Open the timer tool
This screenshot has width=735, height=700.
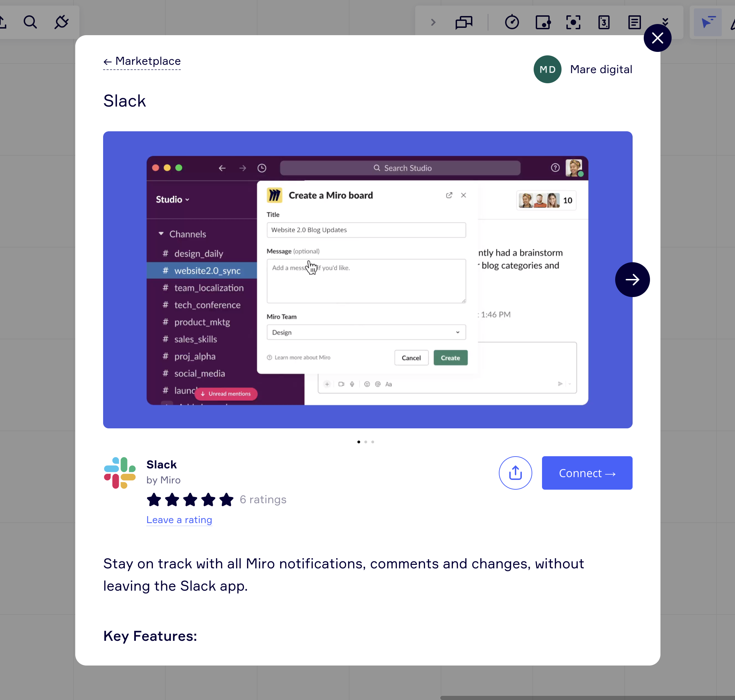pos(512,22)
